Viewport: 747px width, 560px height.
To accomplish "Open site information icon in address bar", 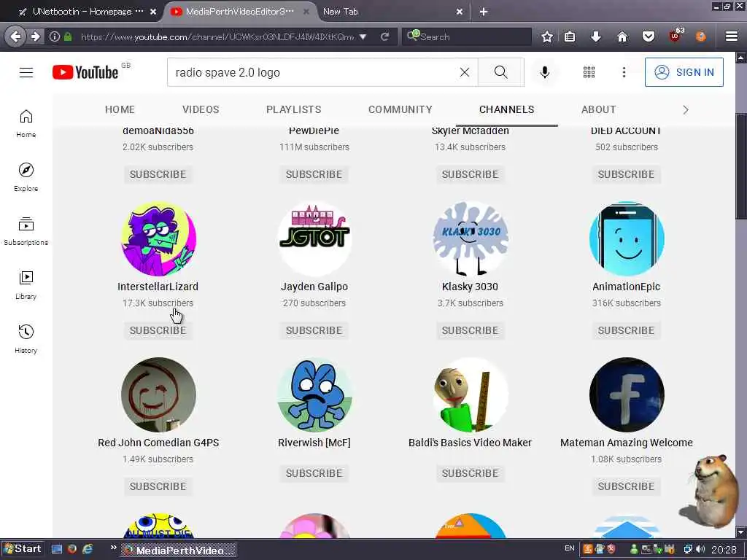I will [54, 36].
